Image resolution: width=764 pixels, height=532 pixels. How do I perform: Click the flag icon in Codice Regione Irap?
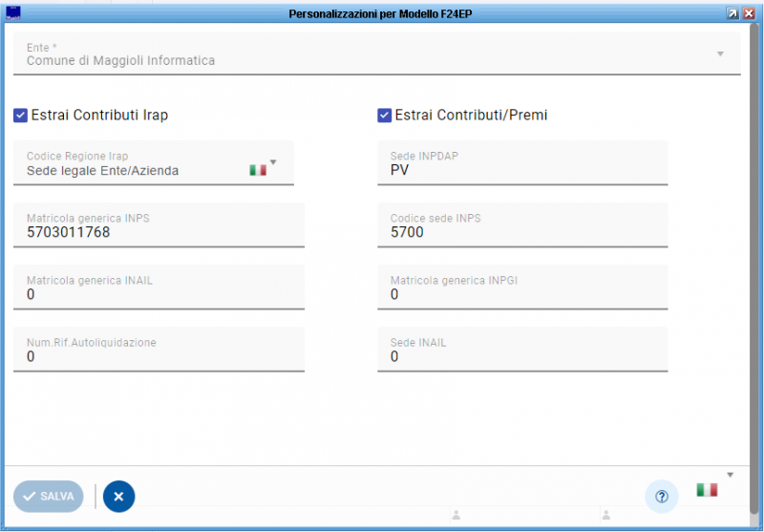coord(257,170)
